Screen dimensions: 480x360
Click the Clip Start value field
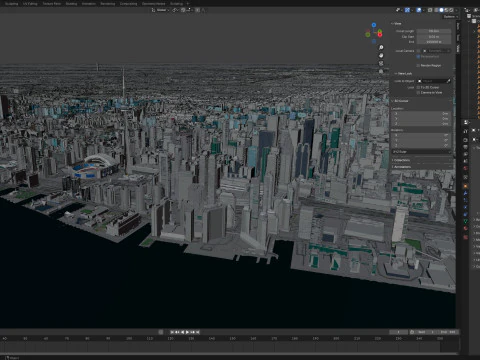(x=434, y=37)
